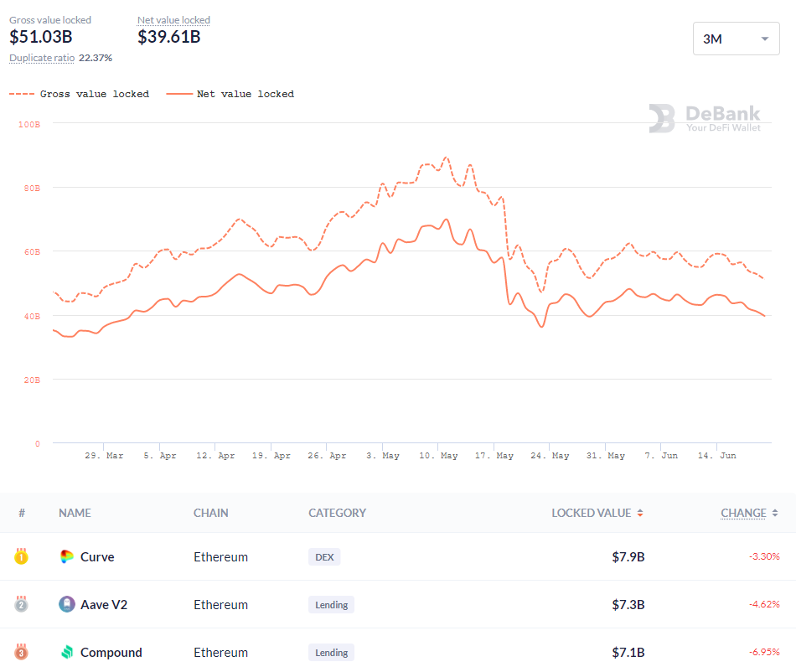Click the Compound protocol logo
The height and width of the screenshot is (672, 796).
pos(67,652)
